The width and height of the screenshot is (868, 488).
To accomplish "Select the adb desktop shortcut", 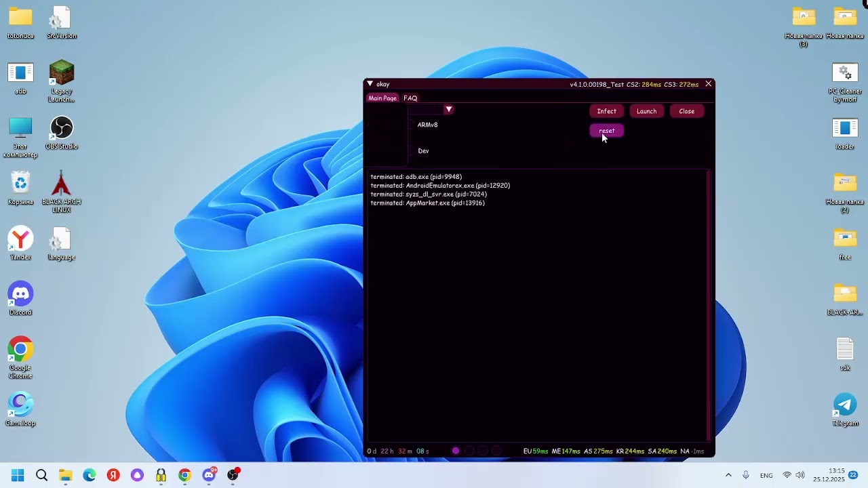I will [20, 78].
